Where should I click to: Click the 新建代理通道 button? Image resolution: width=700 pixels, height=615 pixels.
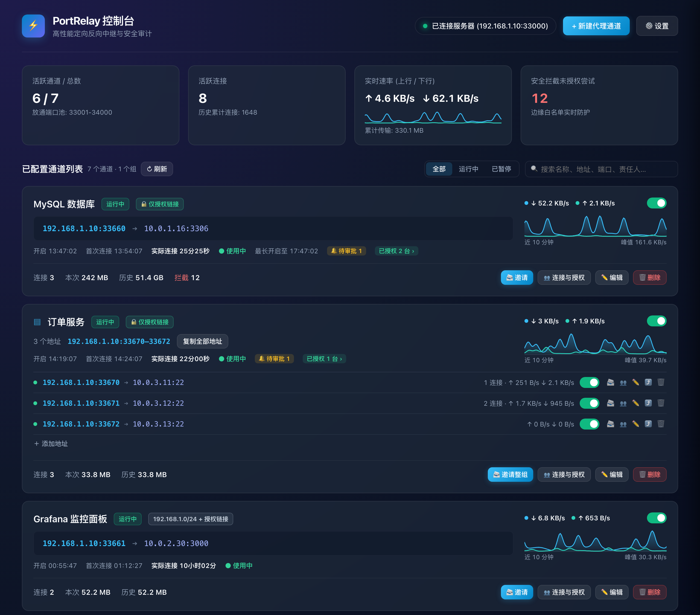pyautogui.click(x=596, y=26)
